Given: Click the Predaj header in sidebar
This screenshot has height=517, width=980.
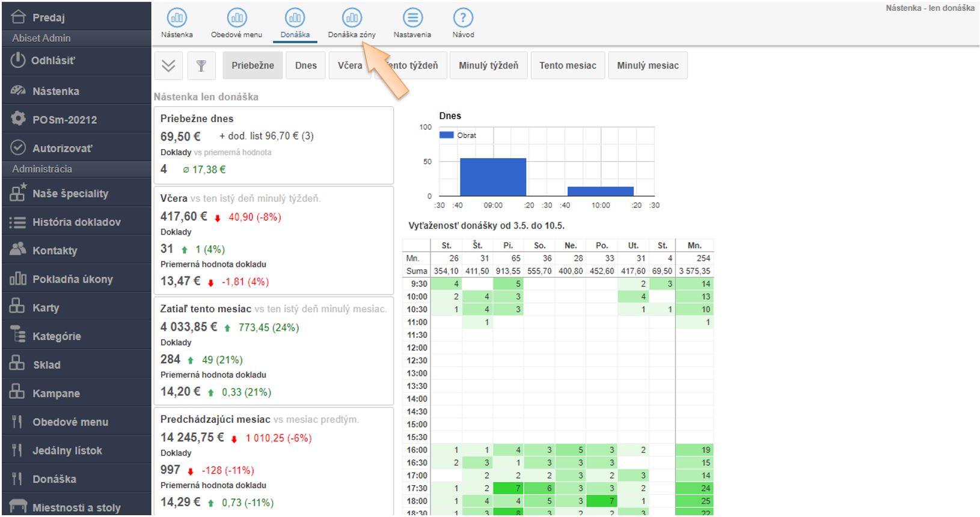Looking at the screenshot, I should coord(48,17).
